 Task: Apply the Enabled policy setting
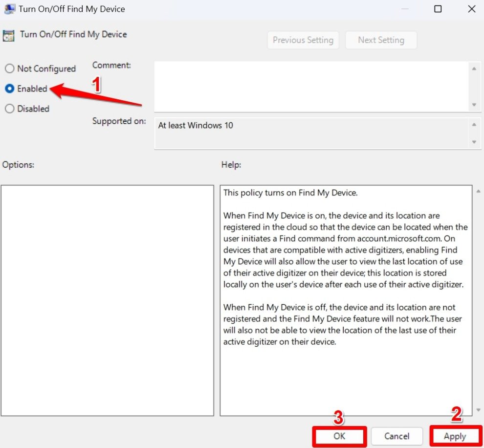point(455,436)
